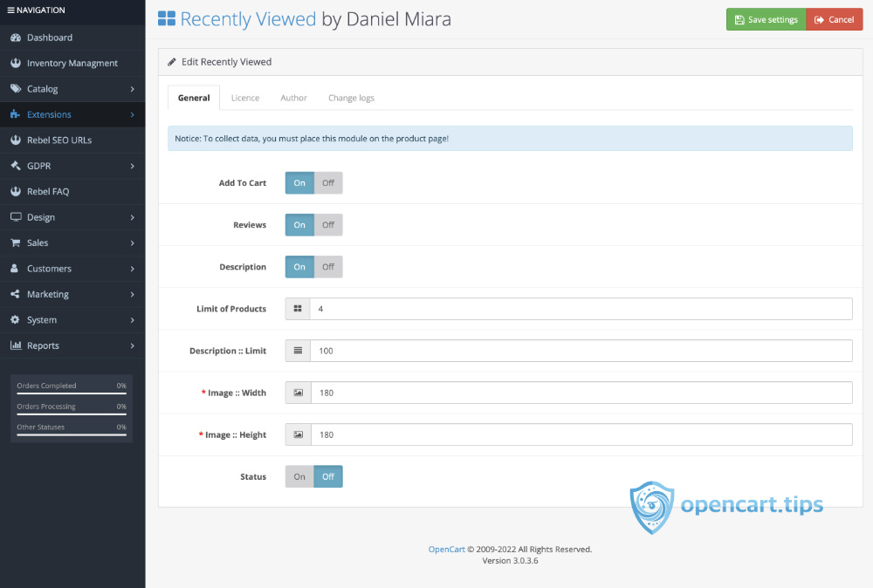Open the OpenCart footer link
Viewport: 873px width, 588px height.
[446, 549]
